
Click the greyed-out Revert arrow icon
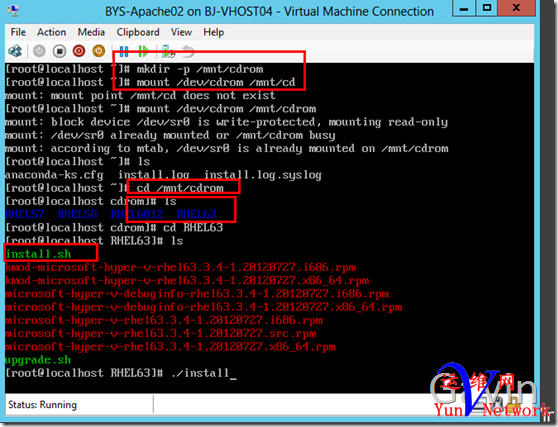click(x=188, y=52)
